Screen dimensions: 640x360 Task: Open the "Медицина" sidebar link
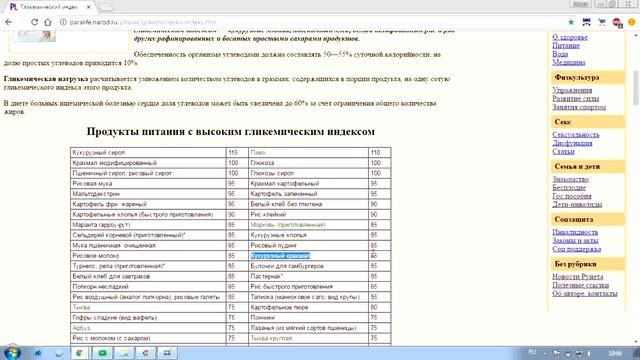pos(569,62)
